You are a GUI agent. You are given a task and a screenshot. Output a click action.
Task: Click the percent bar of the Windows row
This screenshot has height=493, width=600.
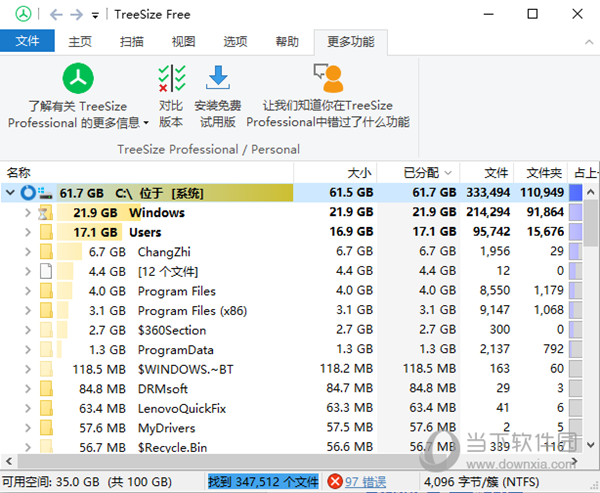(x=576, y=212)
